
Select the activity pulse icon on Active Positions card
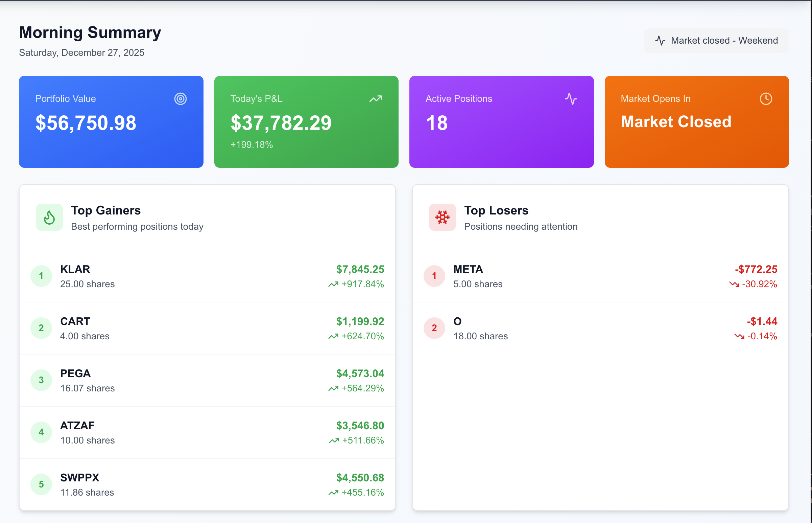point(570,99)
